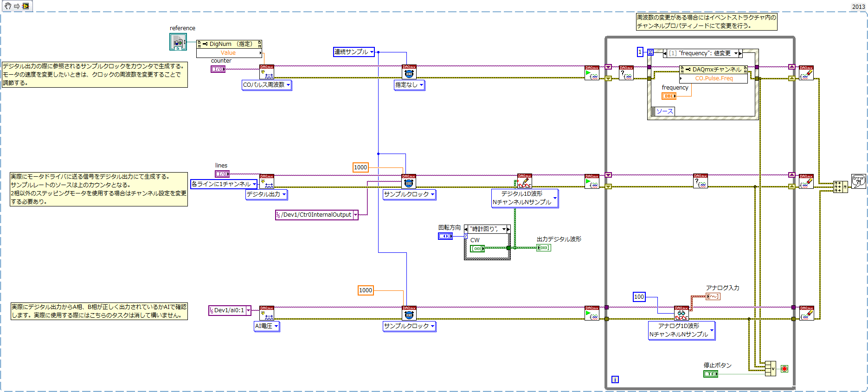Screen dimensions: 868x392
Task: Select DAQmx Clear Task on counter row
Action: (806, 73)
